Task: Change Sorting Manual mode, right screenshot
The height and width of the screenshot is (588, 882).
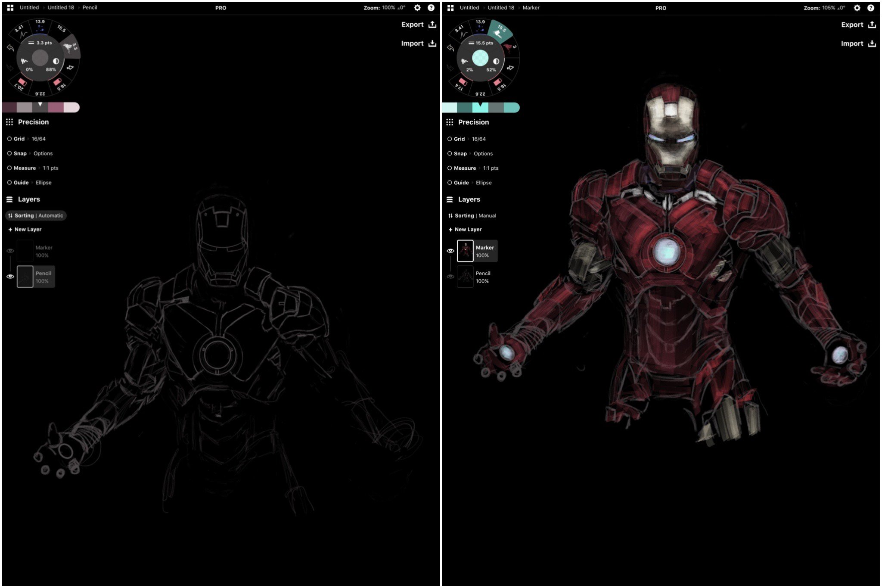Action: 472,215
